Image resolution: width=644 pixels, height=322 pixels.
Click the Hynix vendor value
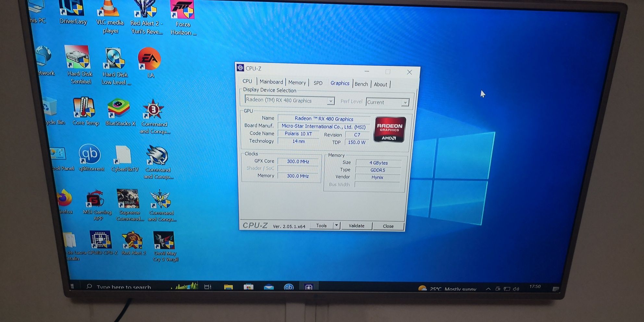point(378,177)
